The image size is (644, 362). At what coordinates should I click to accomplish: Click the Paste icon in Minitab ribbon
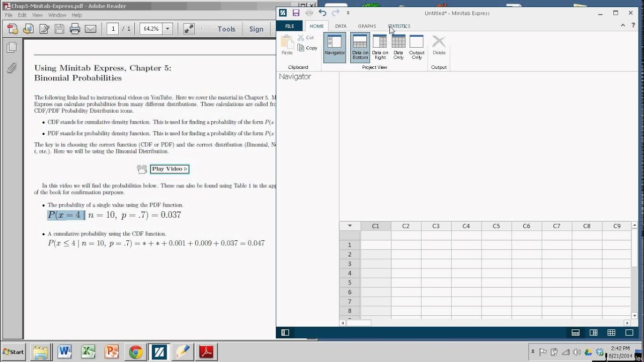pos(287,45)
